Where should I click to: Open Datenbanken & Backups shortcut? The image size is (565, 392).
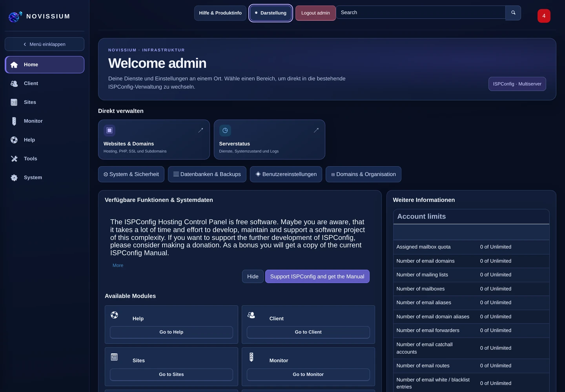207,174
